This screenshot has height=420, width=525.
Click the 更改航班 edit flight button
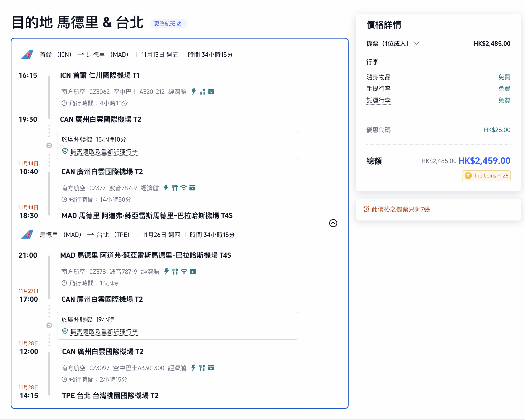[x=168, y=23]
